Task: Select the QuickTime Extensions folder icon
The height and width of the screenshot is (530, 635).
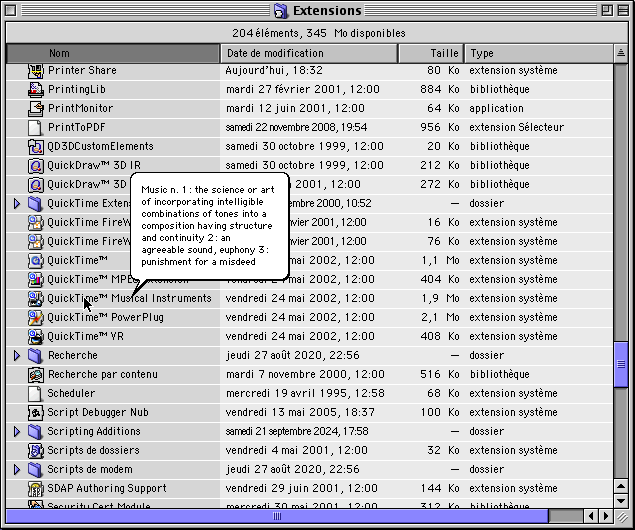Action: point(36,204)
